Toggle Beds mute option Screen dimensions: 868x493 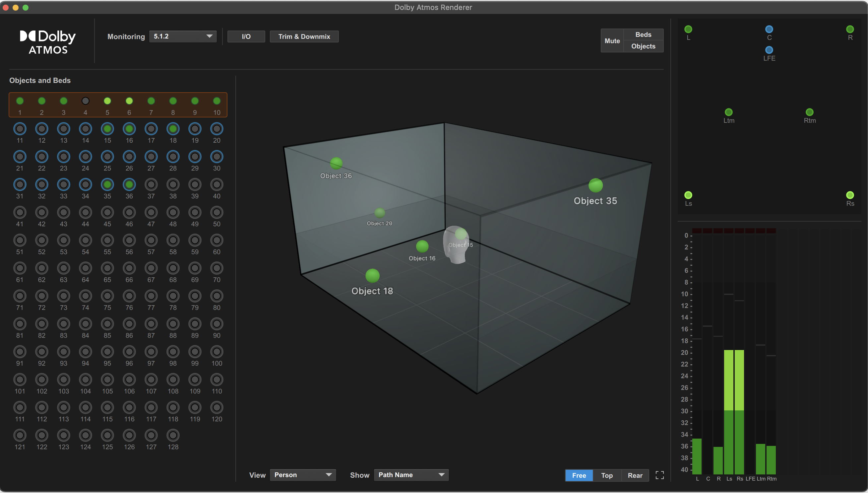643,35
